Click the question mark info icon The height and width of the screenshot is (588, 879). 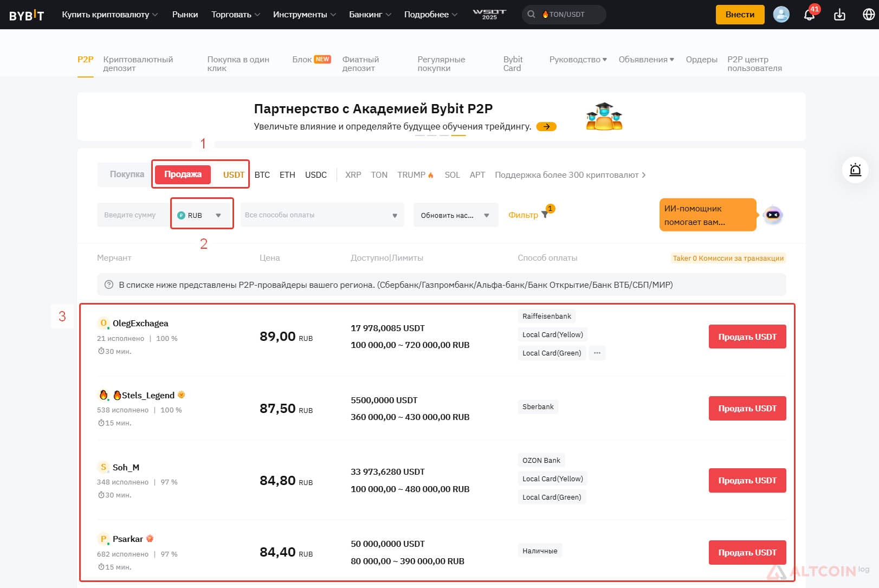[x=109, y=285]
